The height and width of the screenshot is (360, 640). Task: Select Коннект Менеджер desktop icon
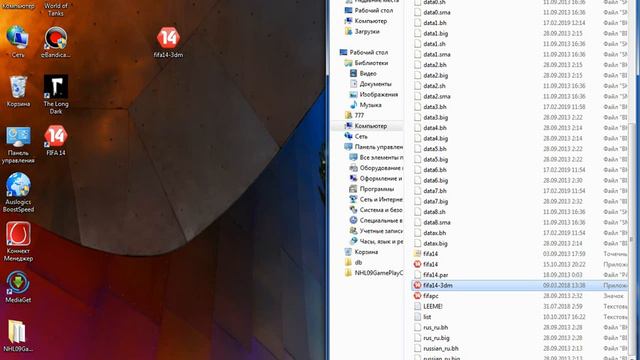coord(18,242)
